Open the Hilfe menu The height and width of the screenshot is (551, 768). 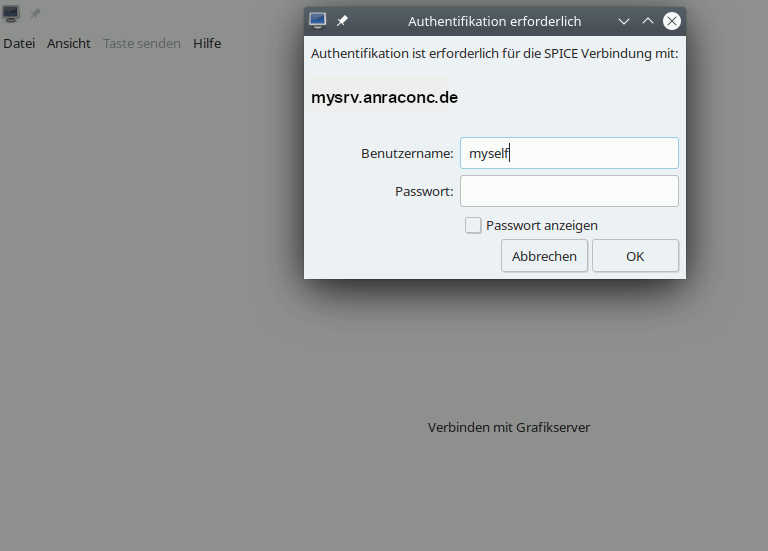coord(207,44)
